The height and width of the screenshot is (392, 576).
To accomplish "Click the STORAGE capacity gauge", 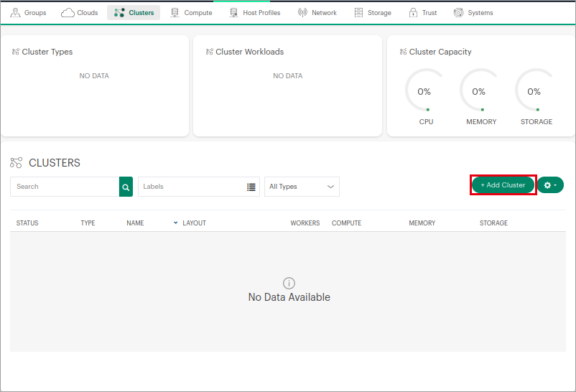I will click(x=535, y=90).
